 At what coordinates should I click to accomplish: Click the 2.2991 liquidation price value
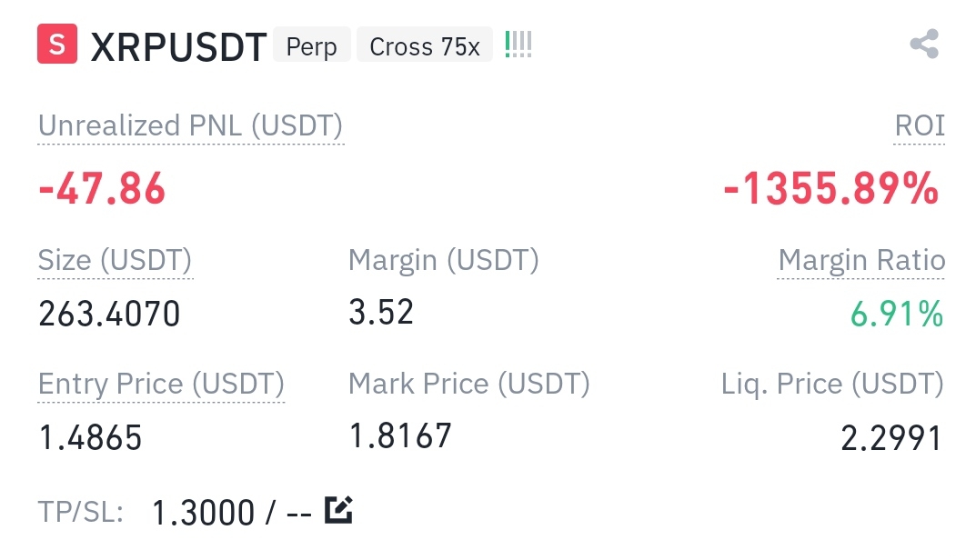[x=890, y=438]
